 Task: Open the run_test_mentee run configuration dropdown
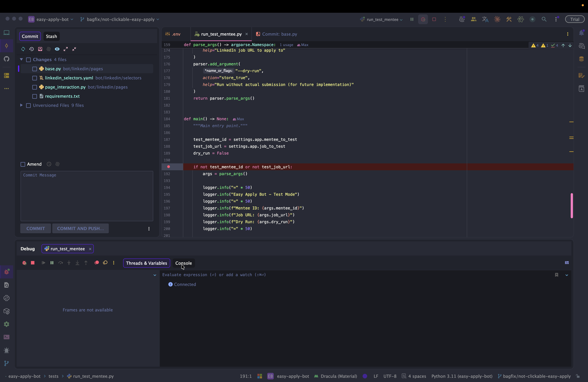[x=382, y=19]
